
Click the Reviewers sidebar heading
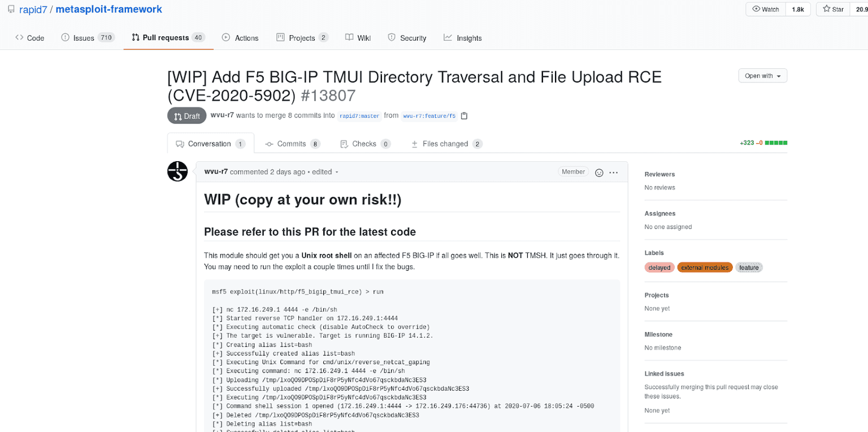pyautogui.click(x=659, y=174)
